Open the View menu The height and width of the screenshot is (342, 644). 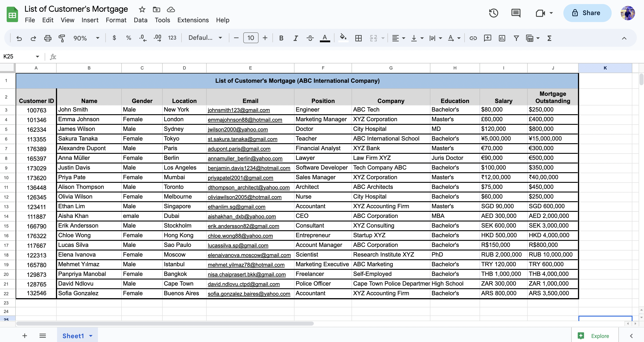[68, 20]
